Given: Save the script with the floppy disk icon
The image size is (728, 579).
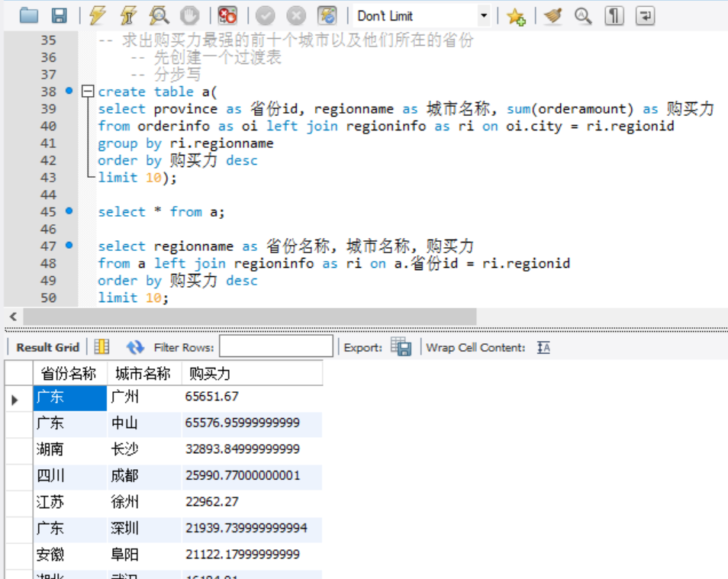Looking at the screenshot, I should point(59,16).
